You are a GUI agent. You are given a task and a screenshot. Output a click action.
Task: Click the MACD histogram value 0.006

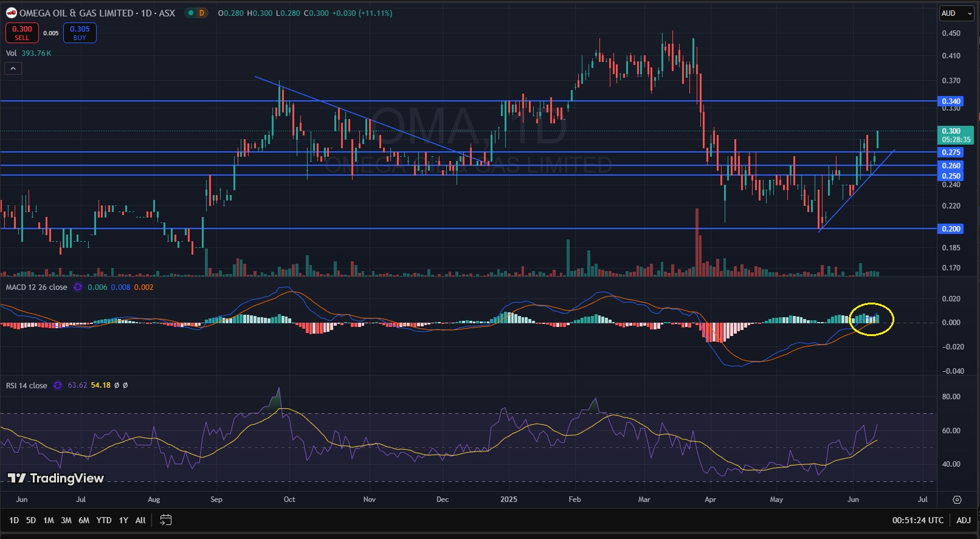click(x=97, y=287)
